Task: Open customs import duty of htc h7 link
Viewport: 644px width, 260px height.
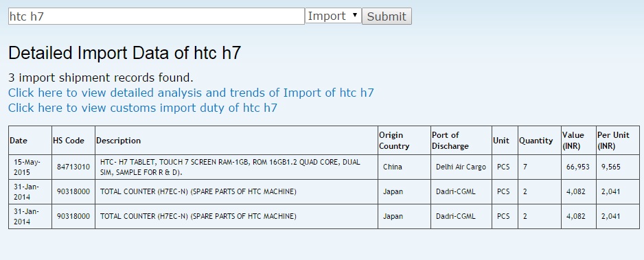Action: point(143,108)
